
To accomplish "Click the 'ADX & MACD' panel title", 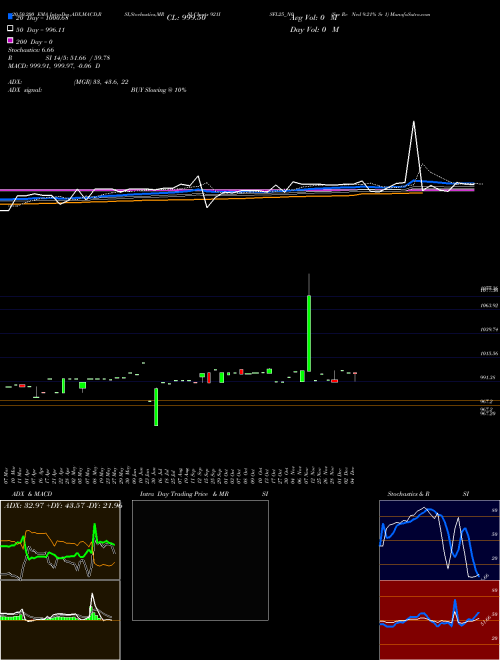I will point(32,494).
